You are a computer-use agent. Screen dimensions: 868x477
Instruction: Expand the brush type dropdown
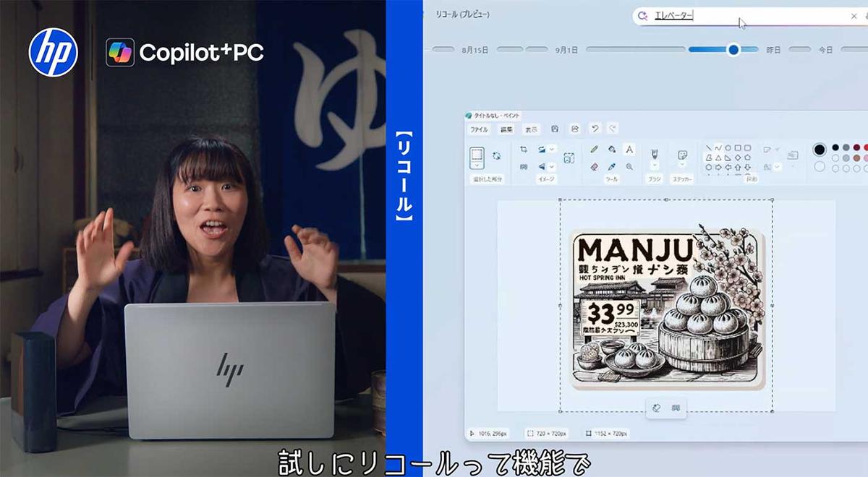click(655, 165)
